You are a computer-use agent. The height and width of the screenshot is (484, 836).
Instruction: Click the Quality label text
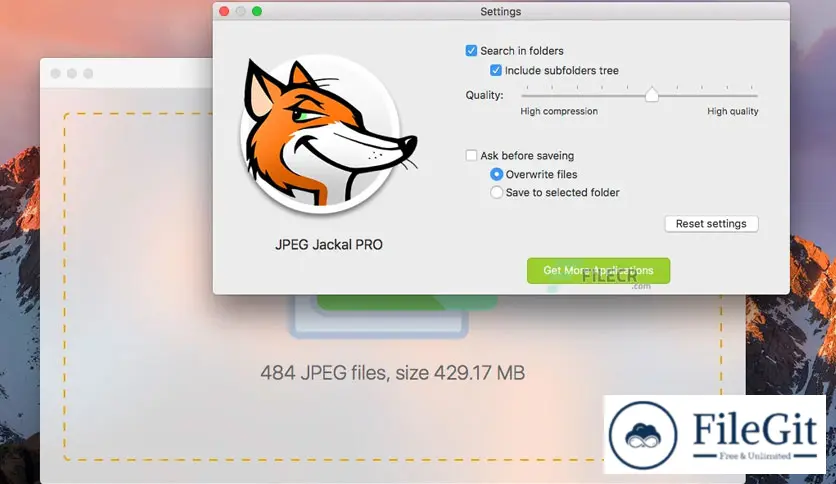point(484,95)
